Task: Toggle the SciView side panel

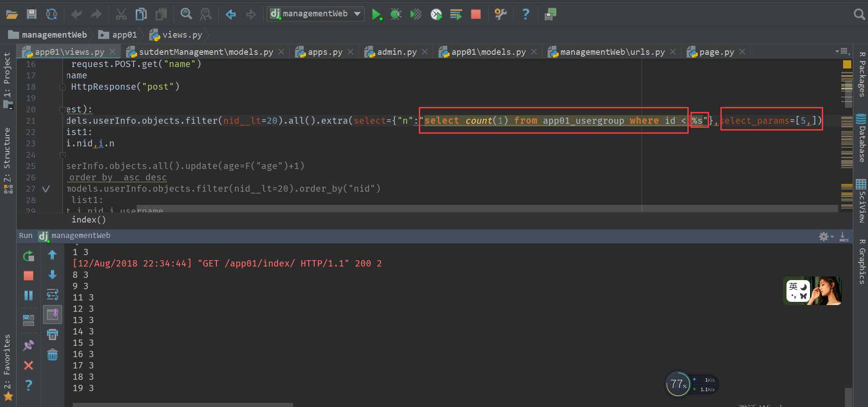Action: [x=862, y=201]
